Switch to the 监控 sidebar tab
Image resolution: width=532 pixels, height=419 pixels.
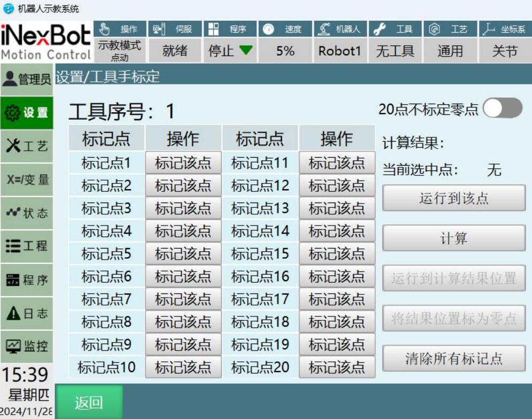tap(27, 346)
